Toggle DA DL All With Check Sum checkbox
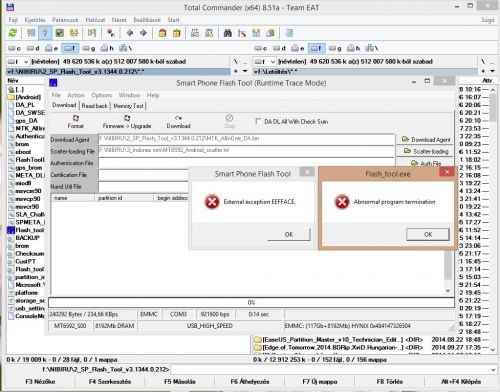Viewport: 500px width, 392px height. point(258,121)
